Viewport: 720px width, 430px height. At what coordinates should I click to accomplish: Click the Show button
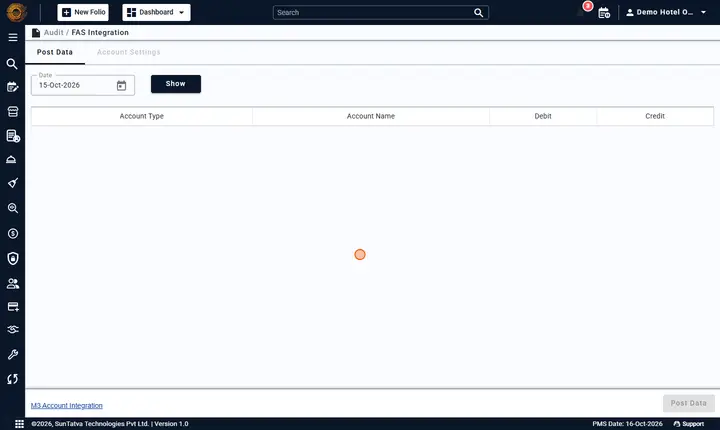[176, 84]
